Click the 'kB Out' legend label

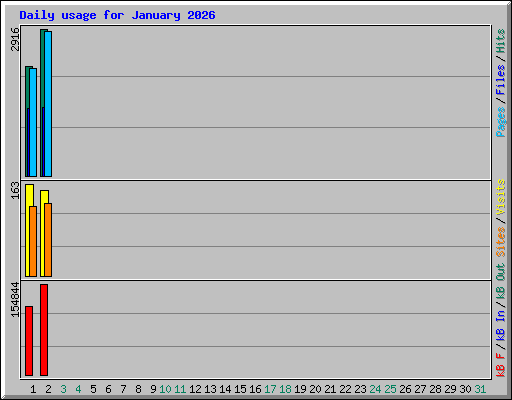tap(500, 282)
